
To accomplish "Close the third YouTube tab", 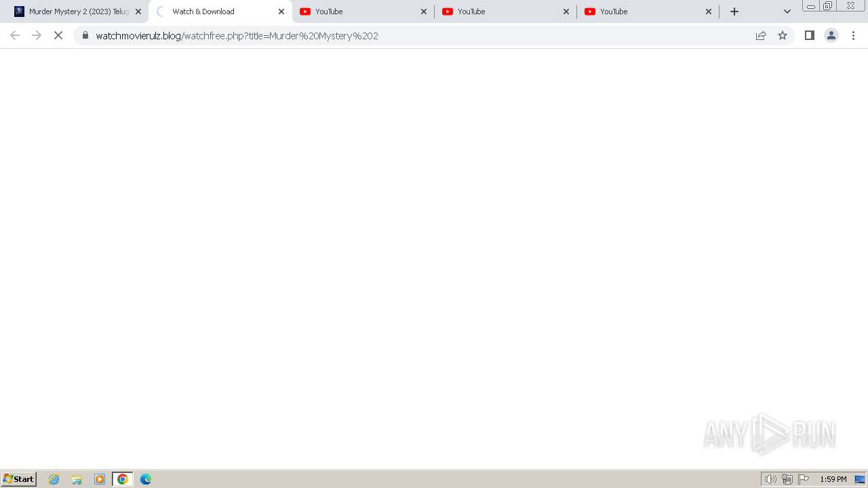I will coord(709,12).
